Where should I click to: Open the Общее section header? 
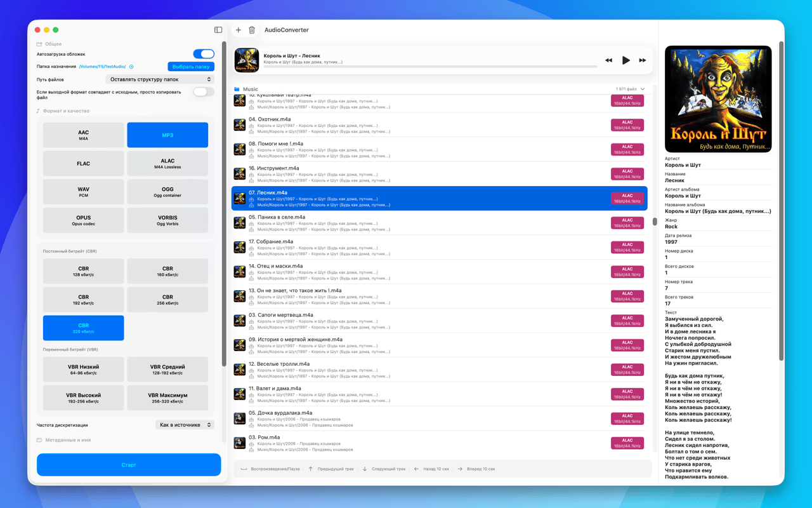point(53,44)
